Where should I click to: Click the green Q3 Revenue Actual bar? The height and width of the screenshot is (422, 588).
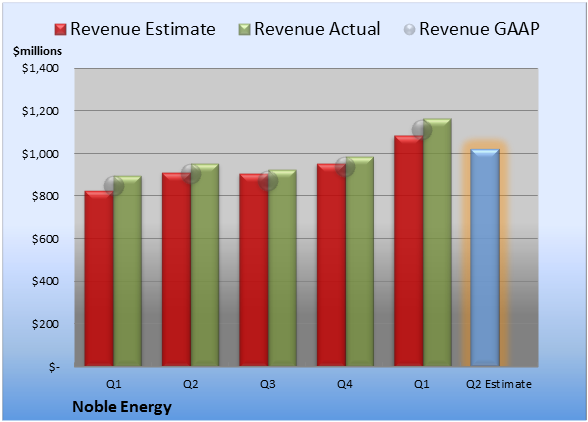pos(282,268)
